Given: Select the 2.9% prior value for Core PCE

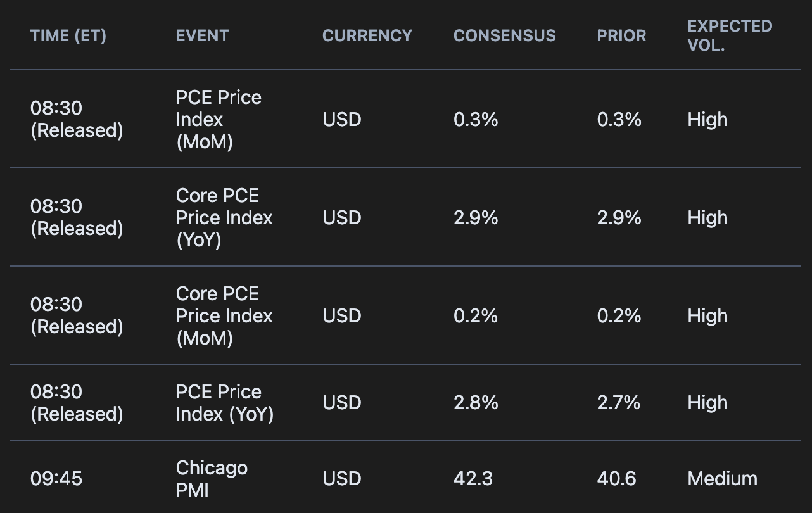Looking at the screenshot, I should 619,218.
